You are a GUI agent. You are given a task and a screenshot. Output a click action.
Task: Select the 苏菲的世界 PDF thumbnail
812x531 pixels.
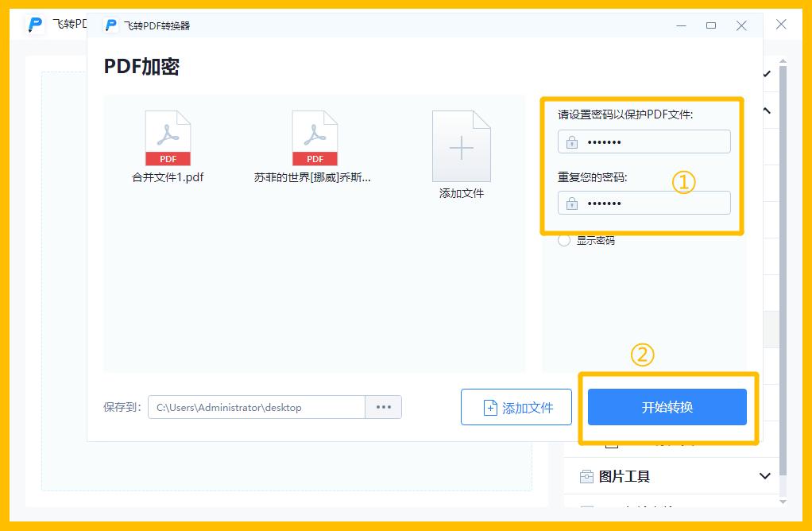(x=315, y=138)
